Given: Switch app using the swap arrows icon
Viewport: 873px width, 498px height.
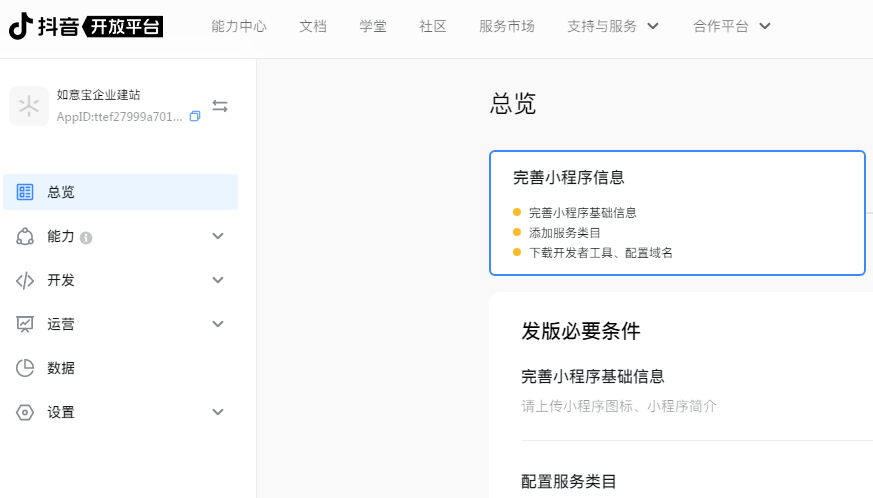Looking at the screenshot, I should [x=220, y=106].
